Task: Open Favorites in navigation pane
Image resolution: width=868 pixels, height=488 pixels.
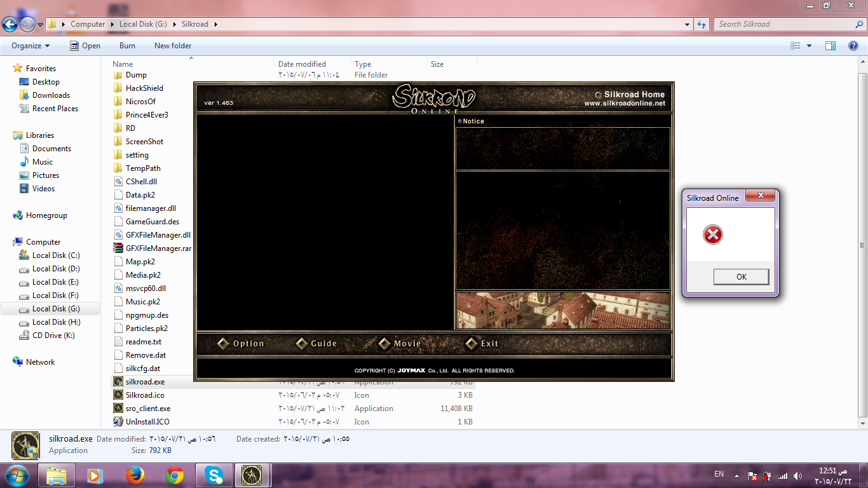Action: tap(41, 69)
